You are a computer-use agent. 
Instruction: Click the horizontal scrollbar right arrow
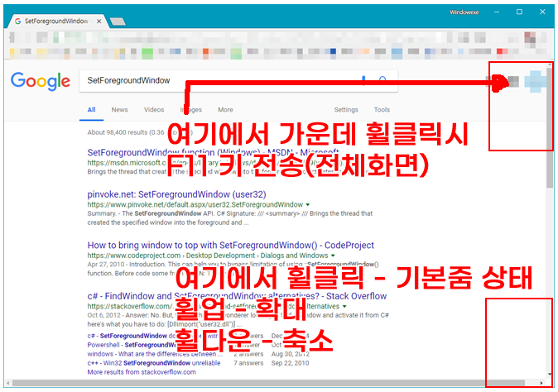[x=541, y=383]
